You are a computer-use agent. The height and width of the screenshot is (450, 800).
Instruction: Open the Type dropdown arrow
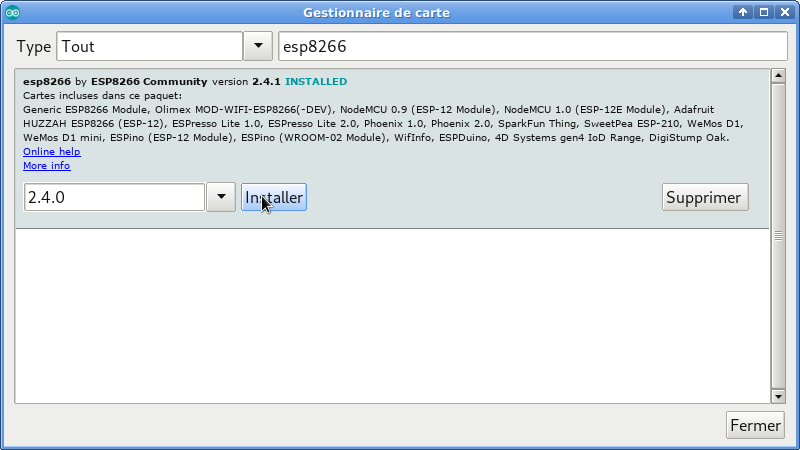[x=258, y=46]
